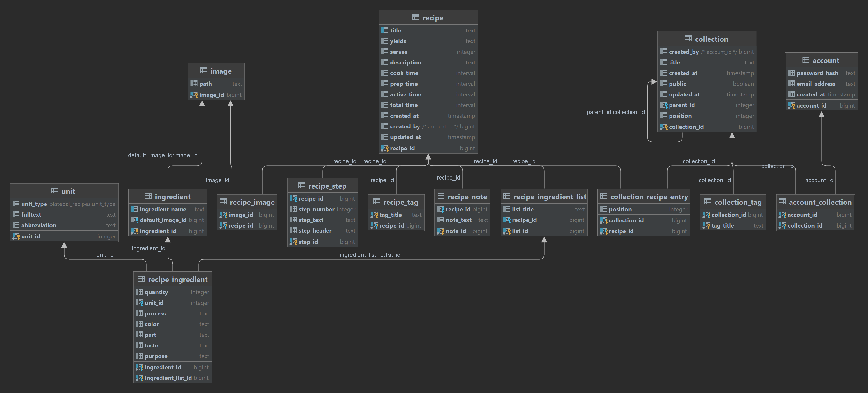Click the column icon beside cook_time

coord(384,73)
